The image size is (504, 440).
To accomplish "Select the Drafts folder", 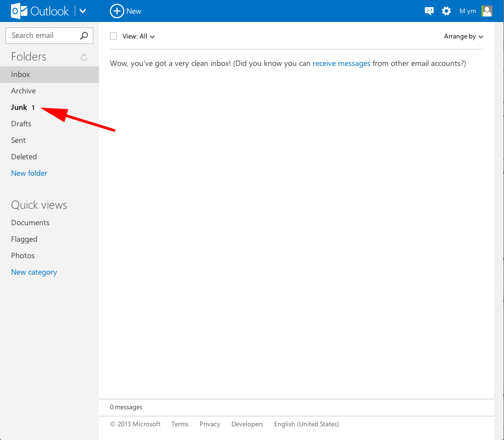I will [21, 124].
